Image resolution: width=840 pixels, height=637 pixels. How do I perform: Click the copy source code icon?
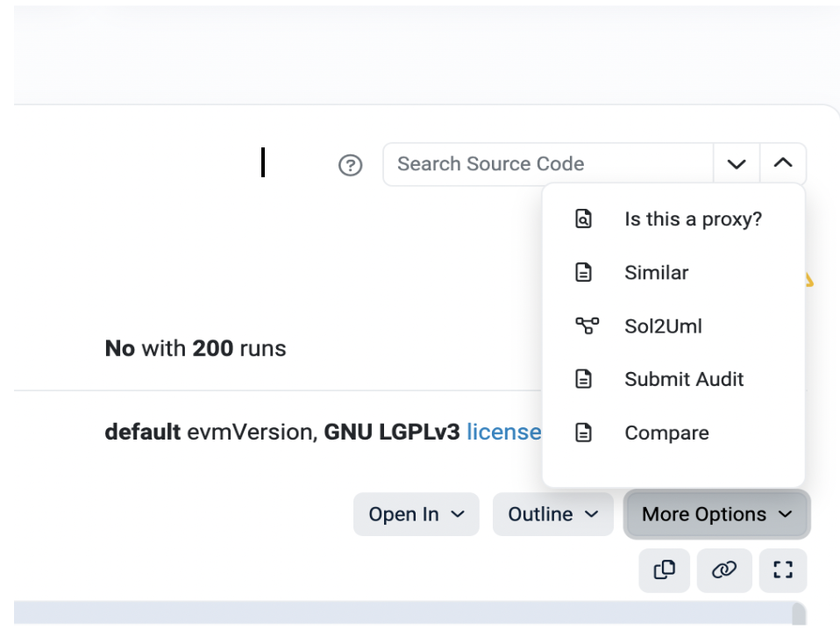(665, 570)
